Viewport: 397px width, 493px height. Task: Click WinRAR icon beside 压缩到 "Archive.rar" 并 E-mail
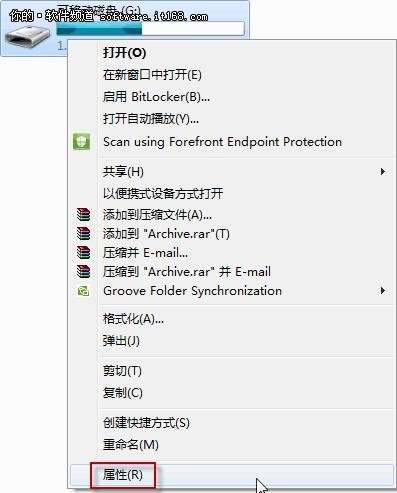point(83,272)
